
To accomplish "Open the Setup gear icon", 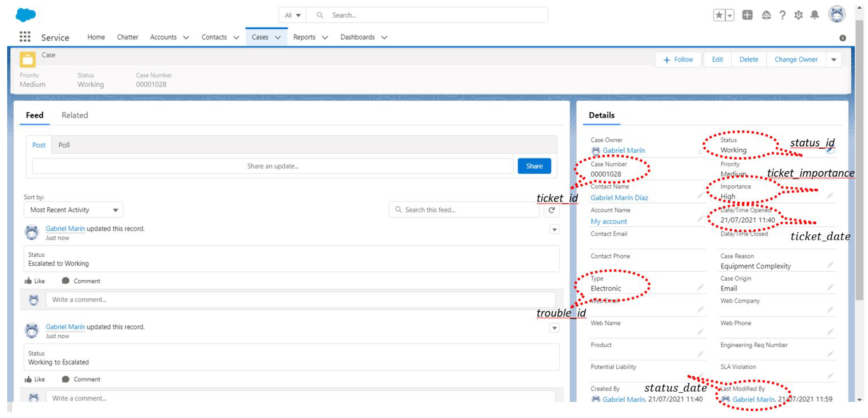I will point(798,15).
